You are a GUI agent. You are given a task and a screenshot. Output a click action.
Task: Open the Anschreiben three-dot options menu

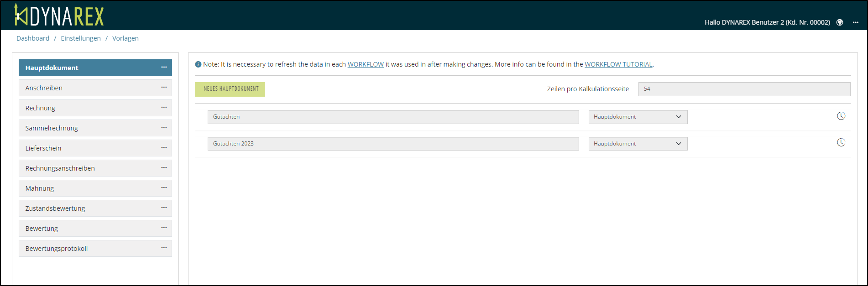pos(164,88)
